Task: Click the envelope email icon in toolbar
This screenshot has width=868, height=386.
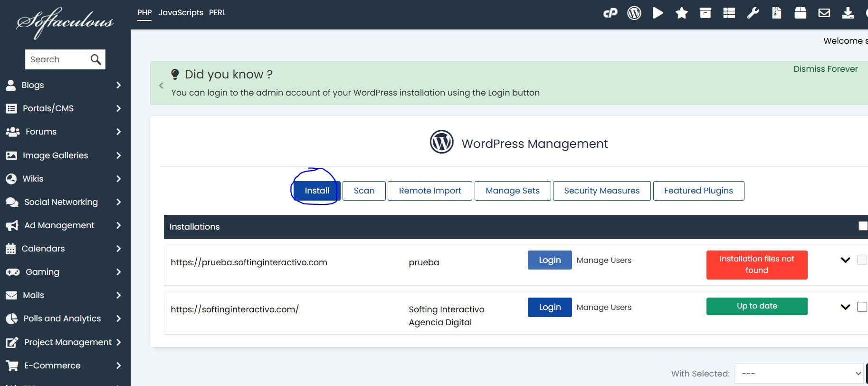Action: click(x=824, y=13)
